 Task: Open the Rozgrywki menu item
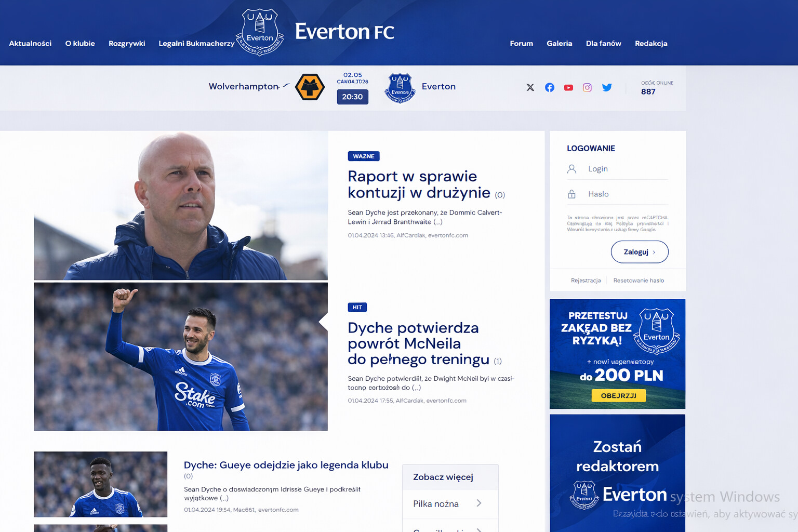tap(127, 43)
